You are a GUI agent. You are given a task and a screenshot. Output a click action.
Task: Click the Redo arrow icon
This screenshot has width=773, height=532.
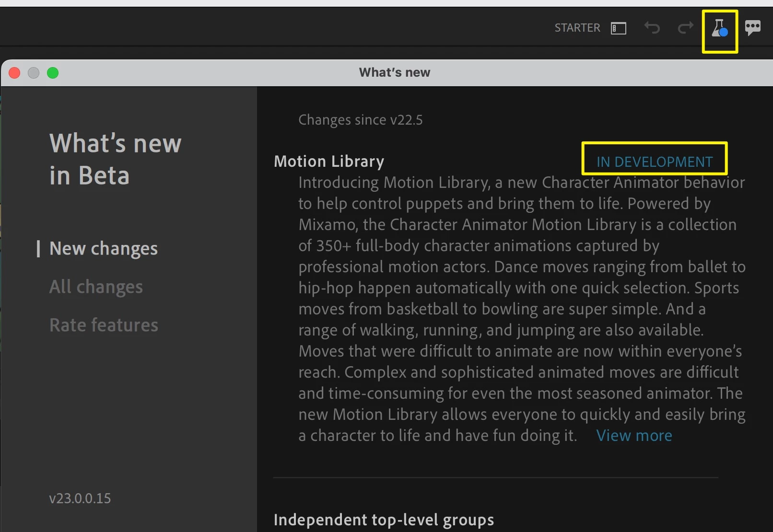pos(685,28)
